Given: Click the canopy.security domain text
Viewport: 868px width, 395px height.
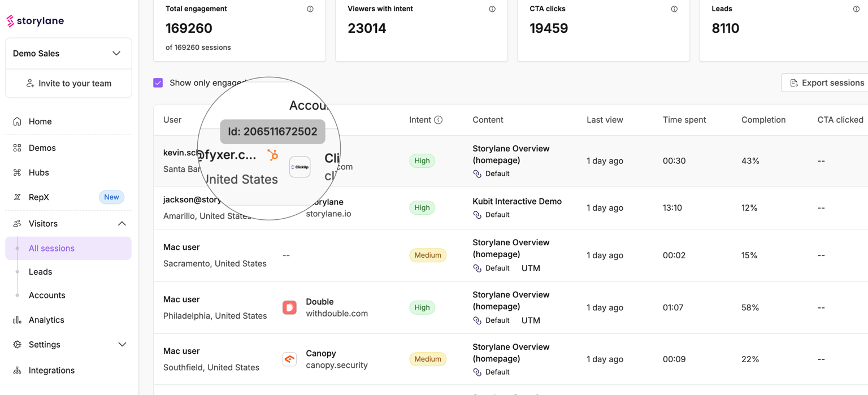Looking at the screenshot, I should pos(337,365).
